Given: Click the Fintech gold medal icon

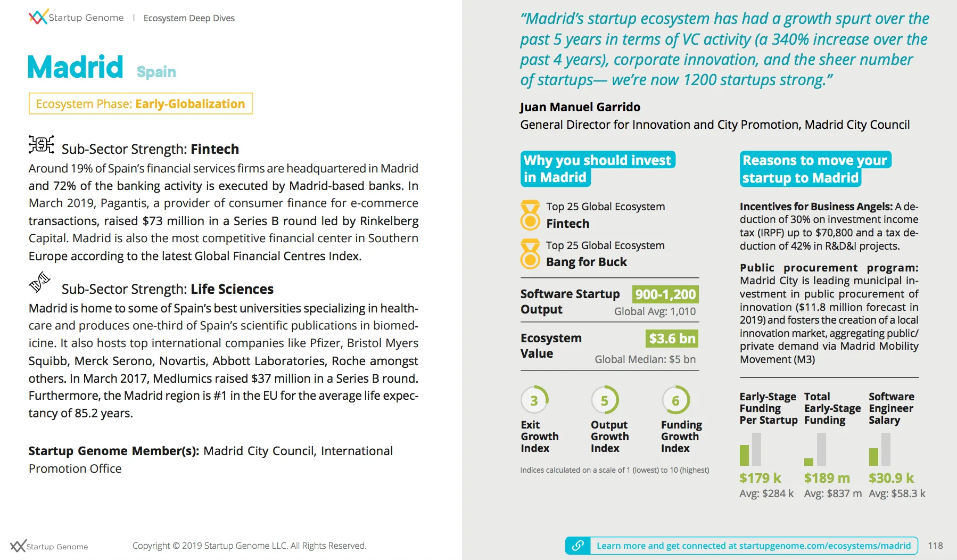Looking at the screenshot, I should pos(530,215).
